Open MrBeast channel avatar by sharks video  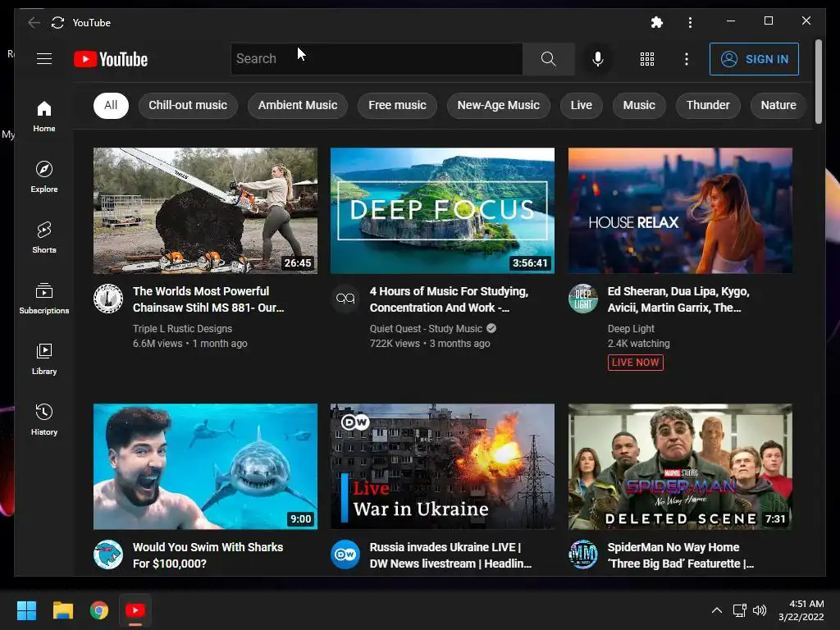coord(108,555)
